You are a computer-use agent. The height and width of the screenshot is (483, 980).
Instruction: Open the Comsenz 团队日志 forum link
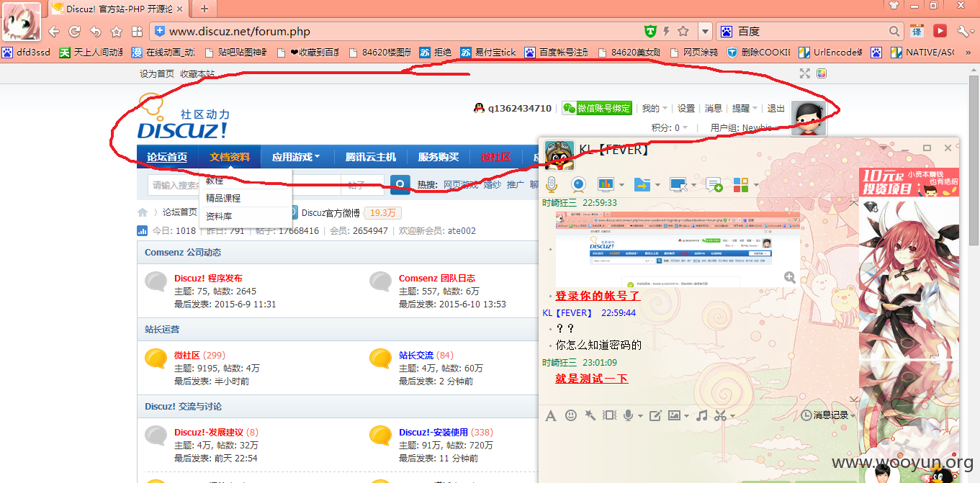point(437,279)
